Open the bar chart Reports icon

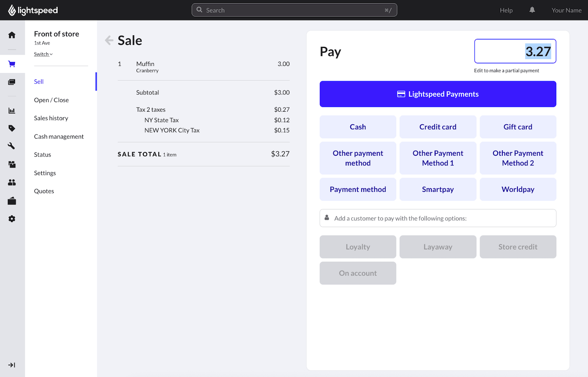point(12,110)
